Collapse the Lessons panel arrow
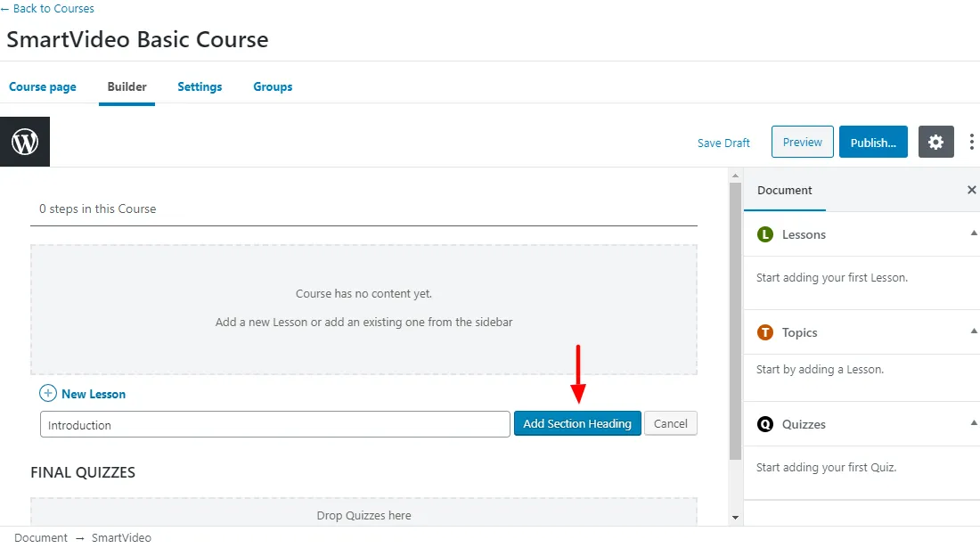Screen dimensions: 980x548 point(974,233)
